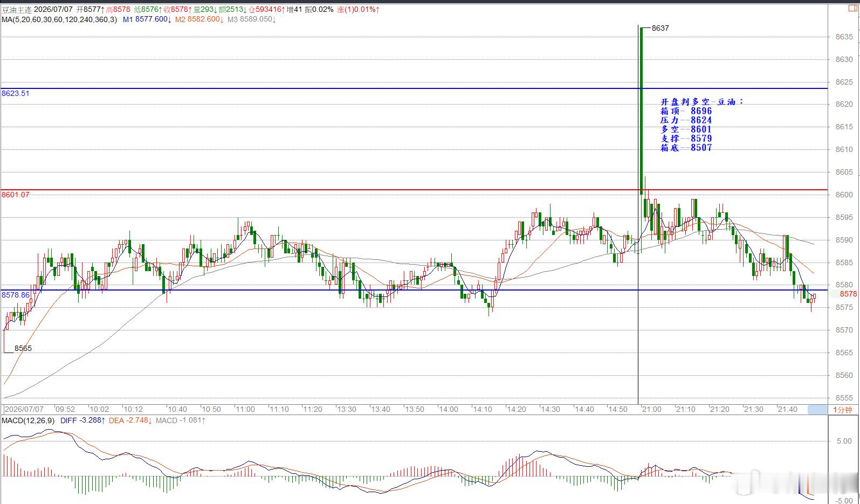Click the 14:00 time axis label
Viewport: 860px width, 504px height.
tap(449, 410)
